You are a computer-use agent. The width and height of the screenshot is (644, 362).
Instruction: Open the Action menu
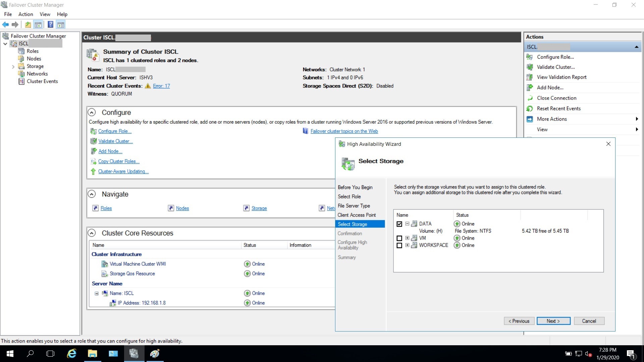pyautogui.click(x=25, y=14)
